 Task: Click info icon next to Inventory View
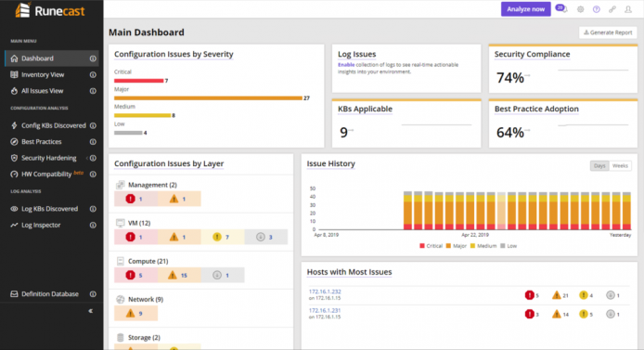pos(93,75)
